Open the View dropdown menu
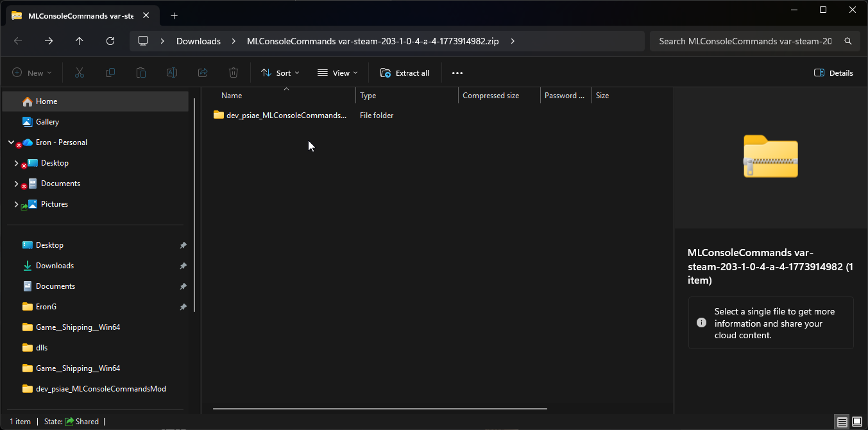The height and width of the screenshot is (430, 868). click(337, 73)
